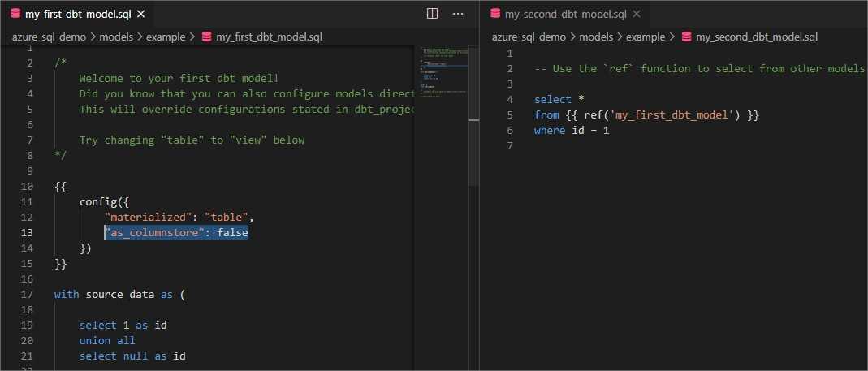
Task: Click the "materialized" key on line 12
Action: point(147,217)
